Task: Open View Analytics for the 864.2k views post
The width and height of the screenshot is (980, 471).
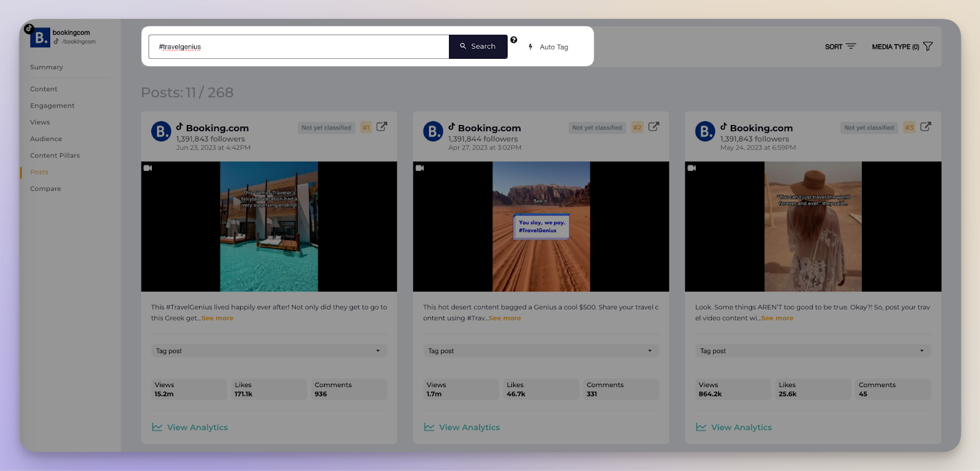Action: pyautogui.click(x=734, y=428)
